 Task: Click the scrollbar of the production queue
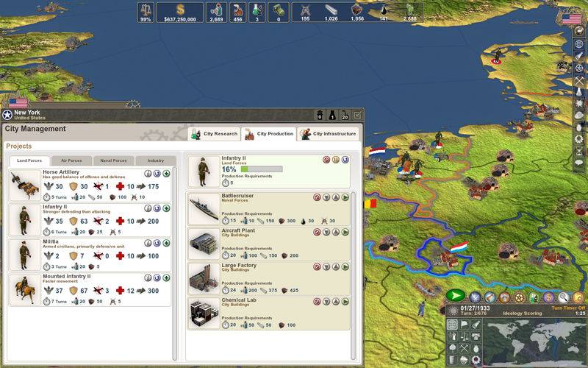pos(353,276)
